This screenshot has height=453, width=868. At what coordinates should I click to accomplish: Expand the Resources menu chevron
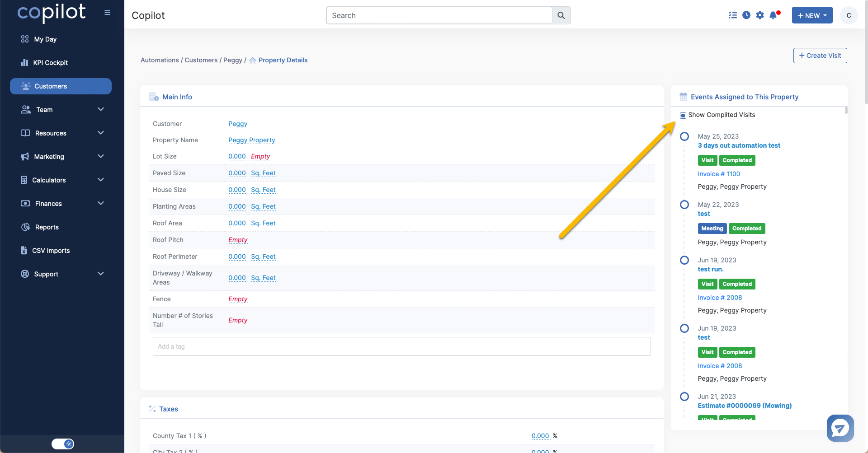click(101, 133)
